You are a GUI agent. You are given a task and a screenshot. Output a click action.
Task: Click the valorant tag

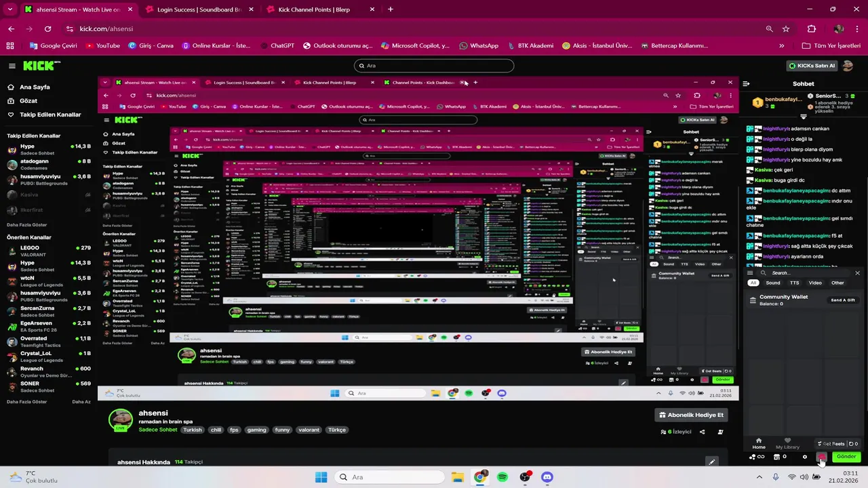click(x=309, y=430)
